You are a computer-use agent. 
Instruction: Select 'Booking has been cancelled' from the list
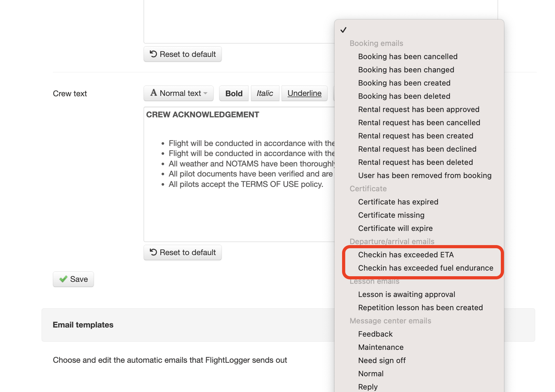(408, 56)
